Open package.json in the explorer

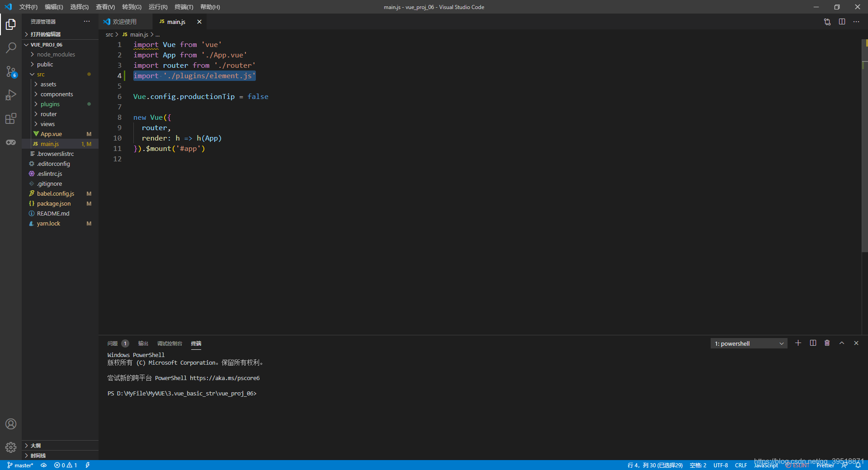click(x=60, y=203)
